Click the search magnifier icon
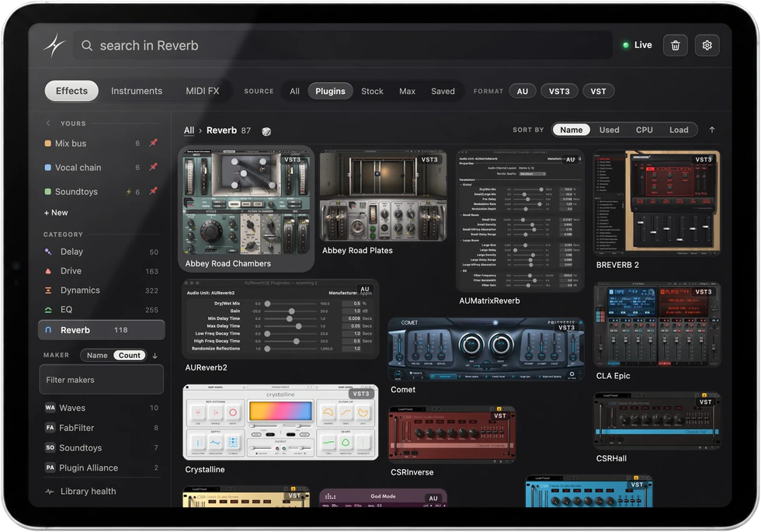The width and height of the screenshot is (761, 532). click(87, 46)
